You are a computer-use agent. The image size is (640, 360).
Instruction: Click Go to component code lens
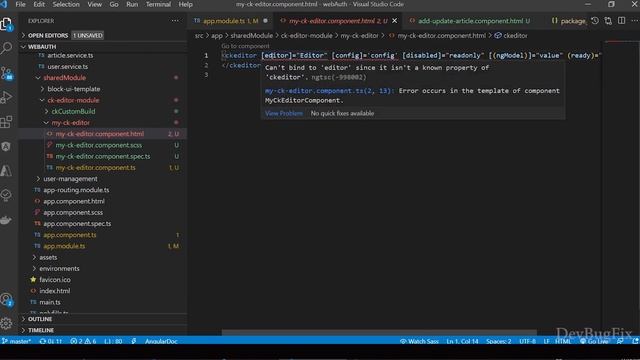point(245,46)
